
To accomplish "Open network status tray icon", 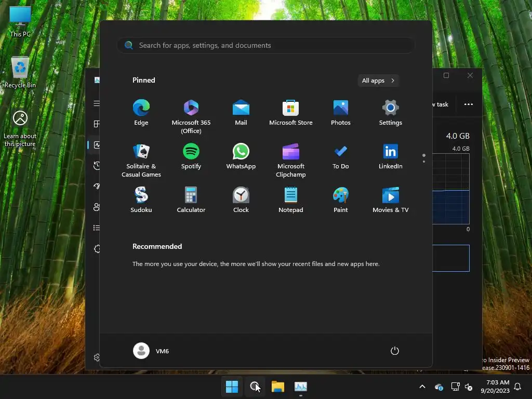I will click(455, 387).
